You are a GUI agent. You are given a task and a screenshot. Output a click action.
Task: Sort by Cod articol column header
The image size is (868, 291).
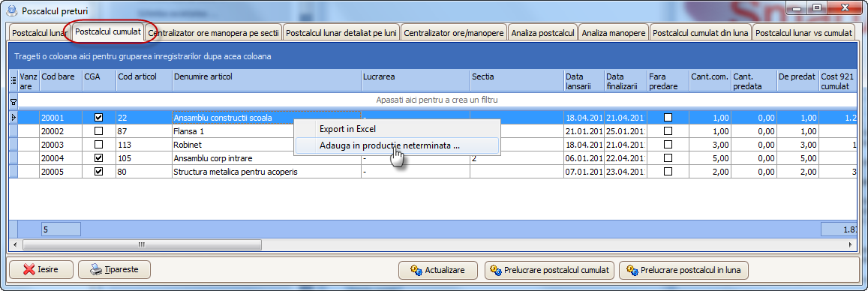(x=144, y=80)
